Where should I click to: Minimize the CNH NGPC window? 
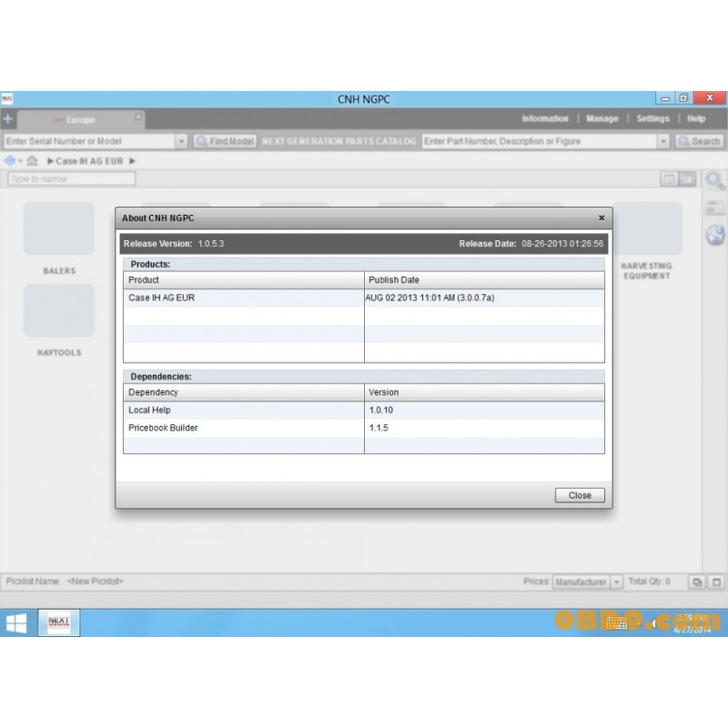665,98
